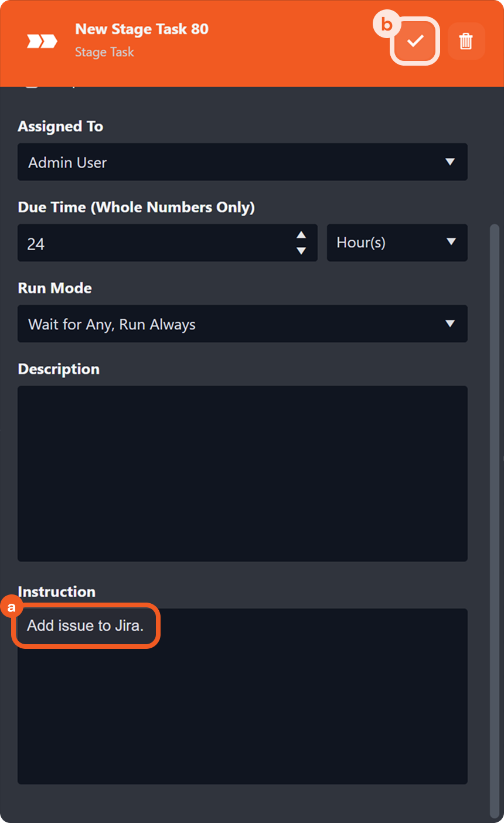Screen dimensions: 504x823
Task: Open the Assigned To dropdown showing Admin User
Action: (x=243, y=162)
